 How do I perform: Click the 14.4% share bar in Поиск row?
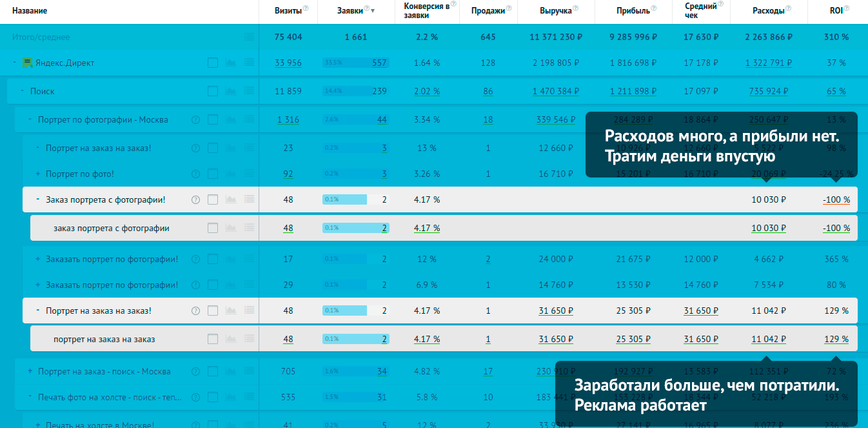click(356, 91)
